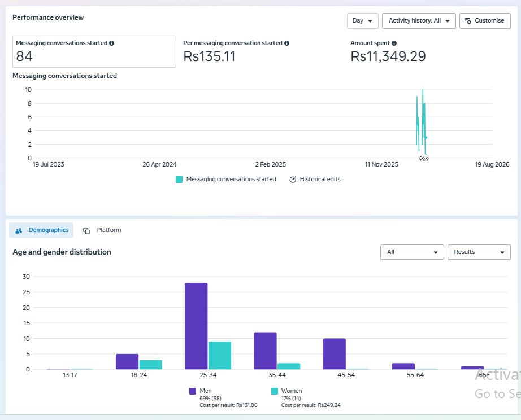Click the teal Women legend swatch
This screenshot has height=420, width=521.
275,391
